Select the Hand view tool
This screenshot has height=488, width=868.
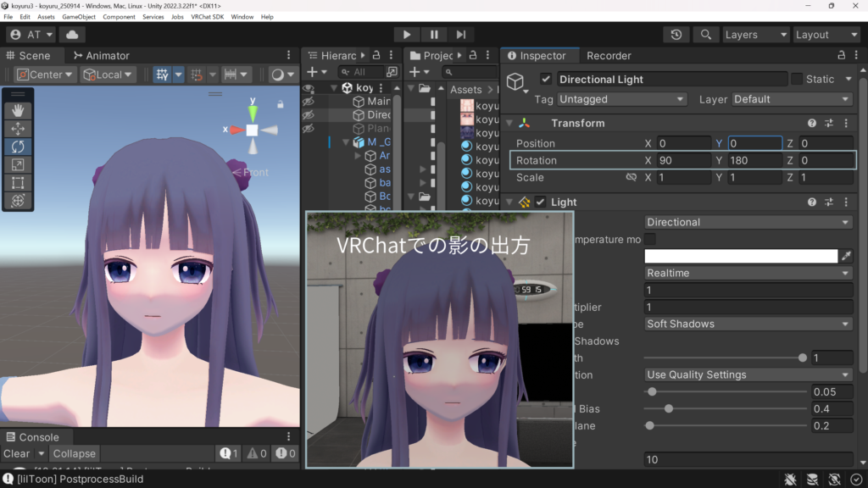tap(18, 111)
